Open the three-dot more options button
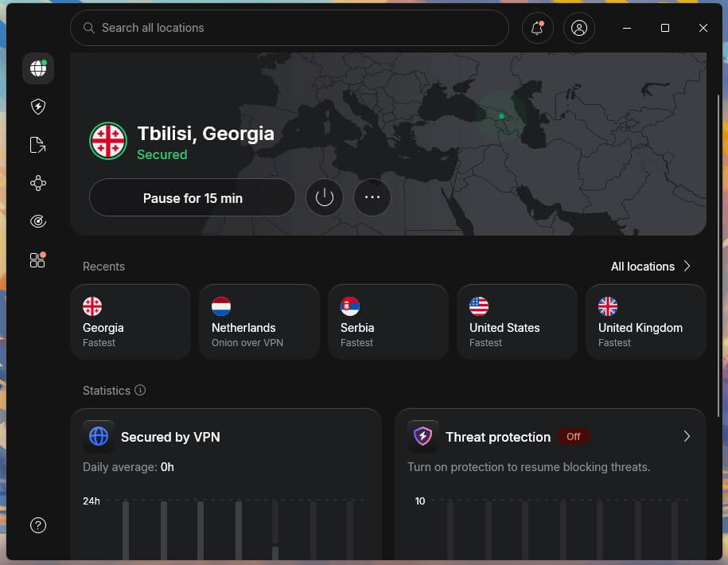The height and width of the screenshot is (565, 728). tap(372, 197)
